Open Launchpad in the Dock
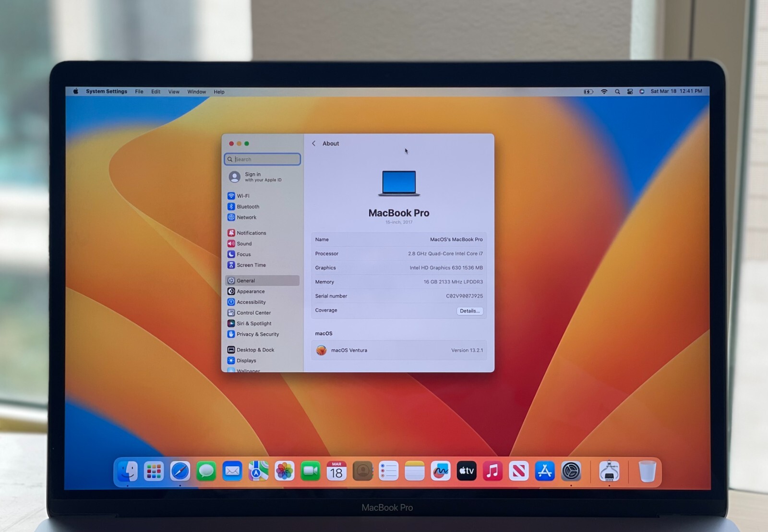The width and height of the screenshot is (768, 532). click(x=154, y=471)
